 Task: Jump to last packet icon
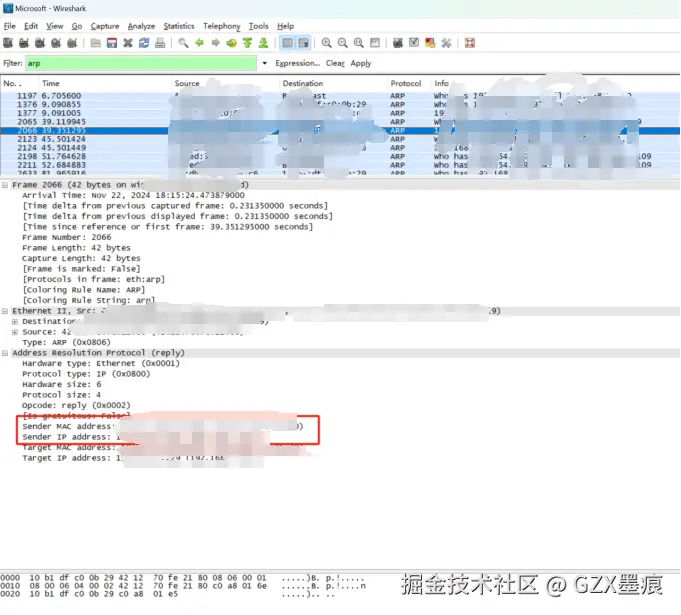point(264,43)
